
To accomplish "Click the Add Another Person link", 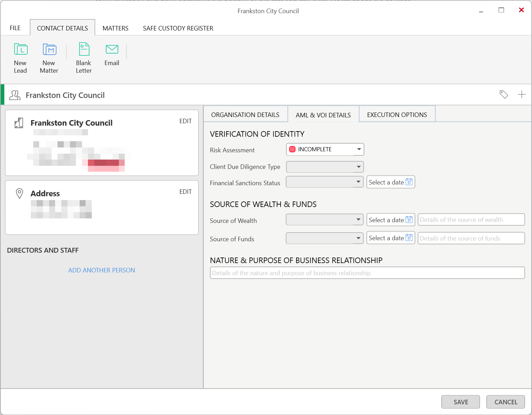I will [x=101, y=270].
